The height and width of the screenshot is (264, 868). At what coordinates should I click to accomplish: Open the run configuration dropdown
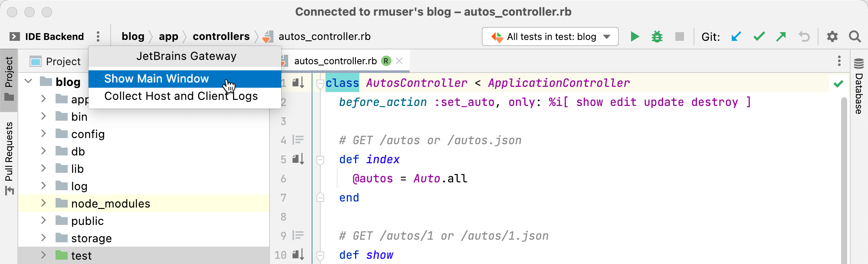click(x=550, y=36)
